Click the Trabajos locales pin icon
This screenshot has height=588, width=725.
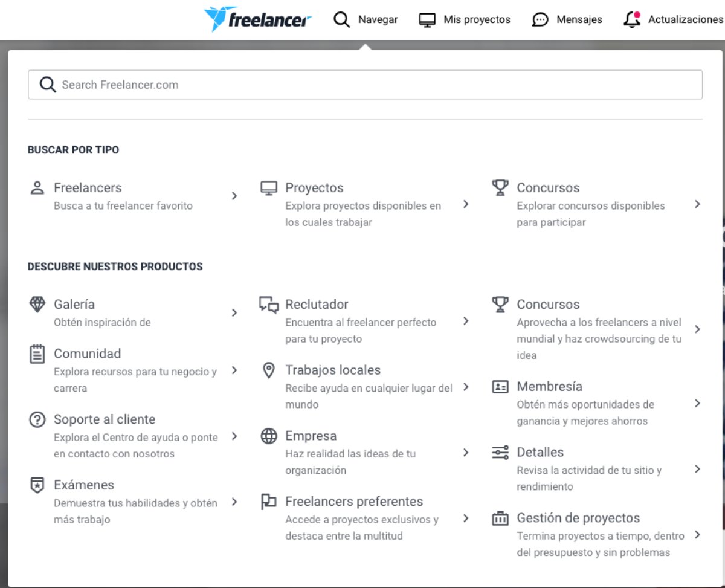pos(269,370)
